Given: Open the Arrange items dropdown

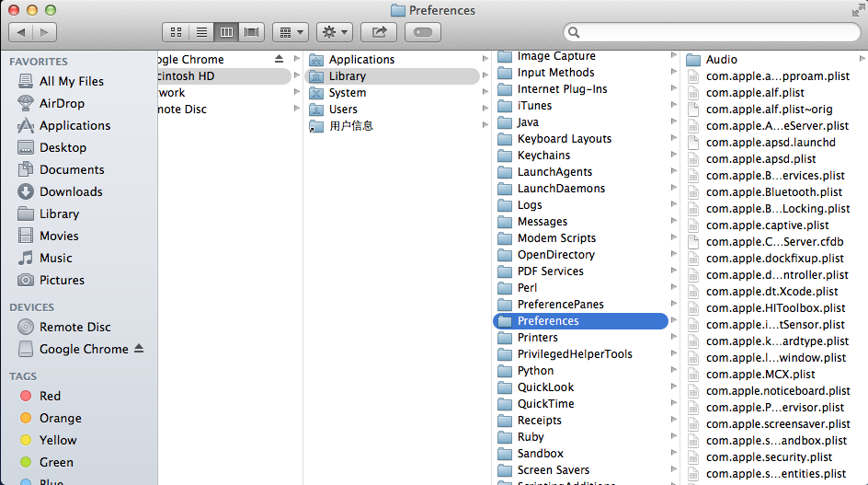Looking at the screenshot, I should 290,32.
